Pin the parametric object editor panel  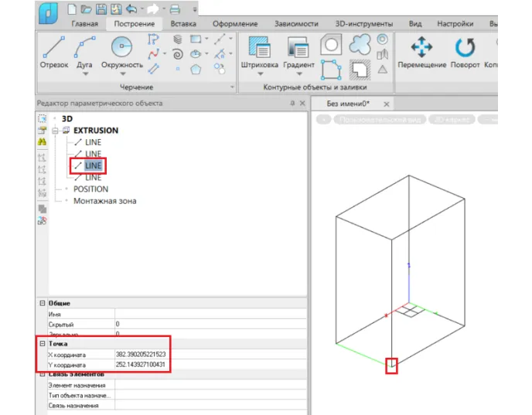tap(292, 103)
